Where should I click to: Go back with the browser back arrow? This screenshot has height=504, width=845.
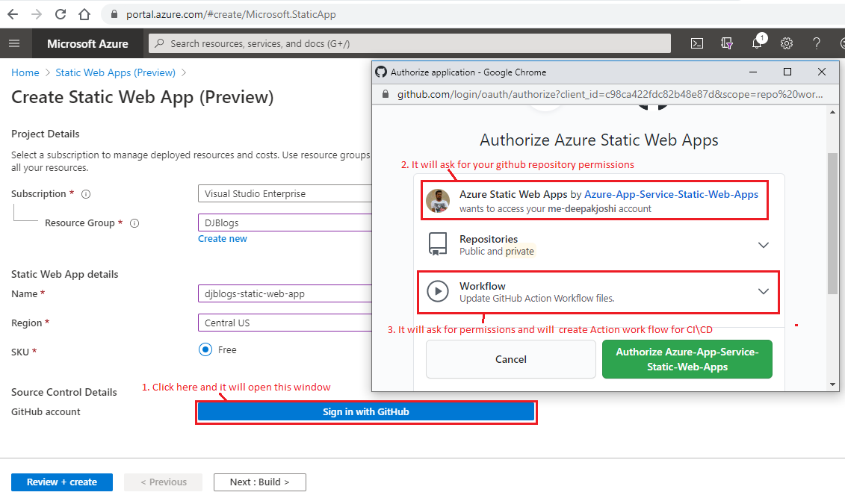click(x=13, y=14)
